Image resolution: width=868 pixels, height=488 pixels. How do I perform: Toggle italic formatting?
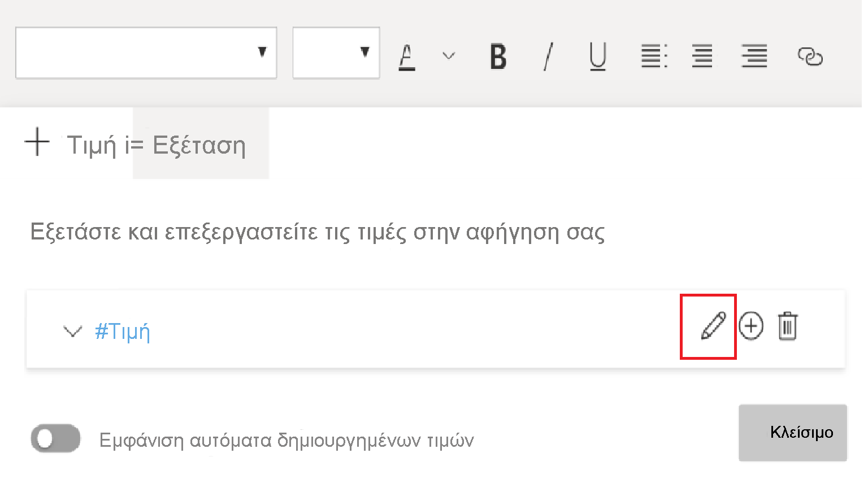[x=548, y=56]
